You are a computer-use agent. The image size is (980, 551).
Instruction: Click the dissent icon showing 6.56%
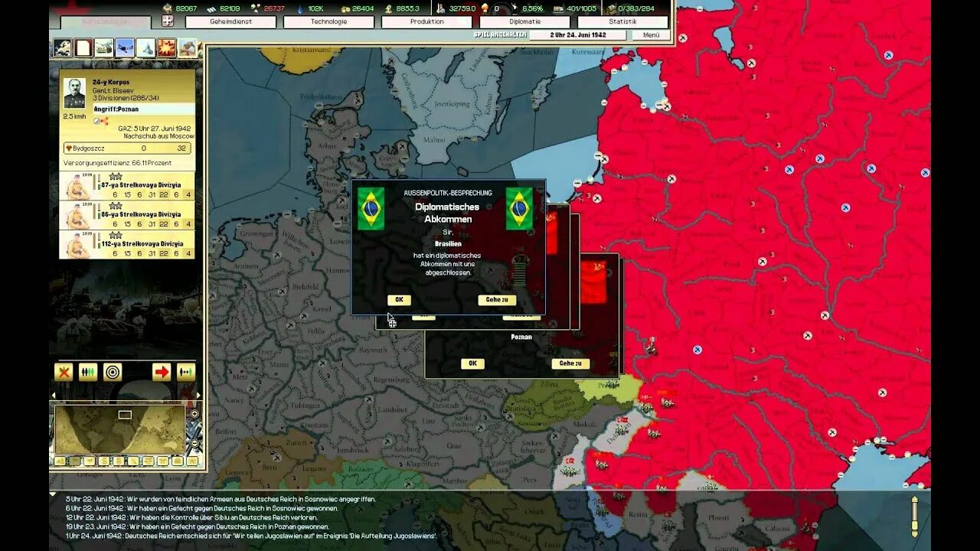point(515,8)
